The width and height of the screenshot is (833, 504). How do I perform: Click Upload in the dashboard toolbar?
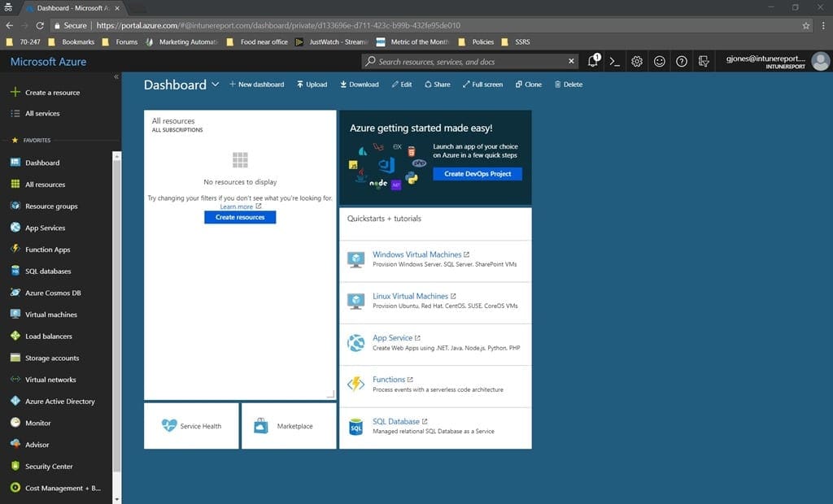pyautogui.click(x=312, y=85)
